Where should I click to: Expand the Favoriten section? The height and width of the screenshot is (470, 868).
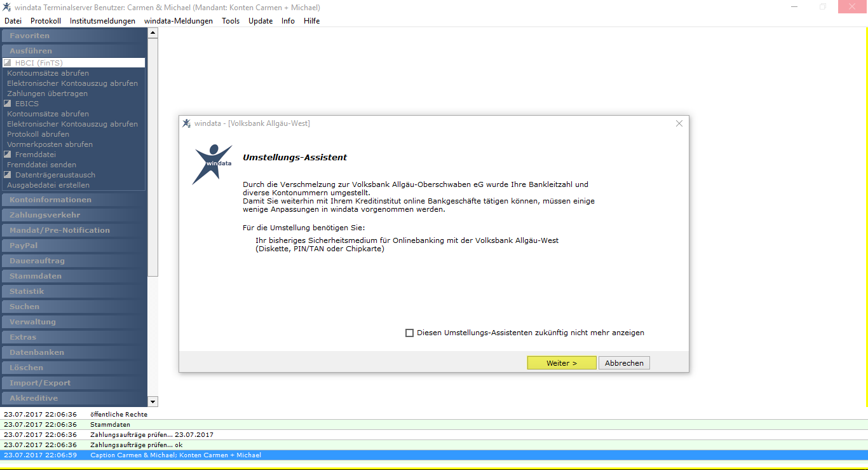click(x=74, y=36)
